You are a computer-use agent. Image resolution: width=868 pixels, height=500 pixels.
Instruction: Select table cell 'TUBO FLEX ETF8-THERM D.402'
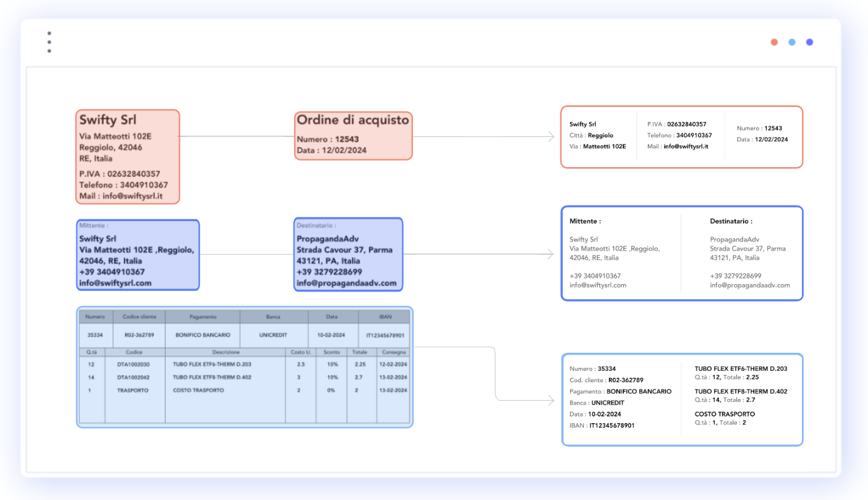tap(212, 377)
